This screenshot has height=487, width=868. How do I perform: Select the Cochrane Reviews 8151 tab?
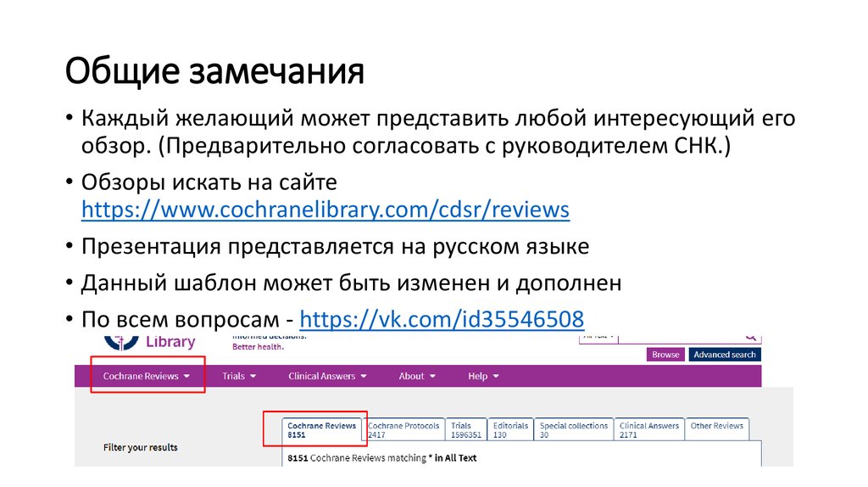(x=321, y=430)
